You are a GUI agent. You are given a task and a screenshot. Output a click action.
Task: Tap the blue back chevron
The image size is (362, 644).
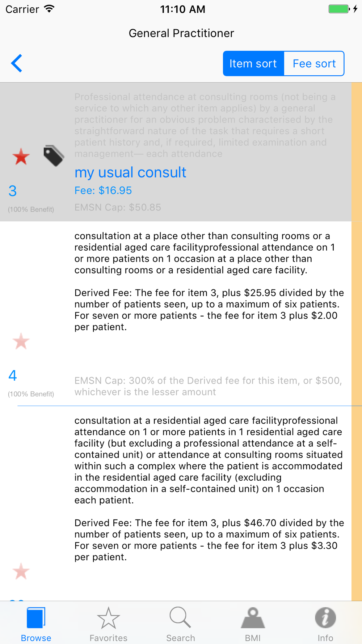[17, 63]
